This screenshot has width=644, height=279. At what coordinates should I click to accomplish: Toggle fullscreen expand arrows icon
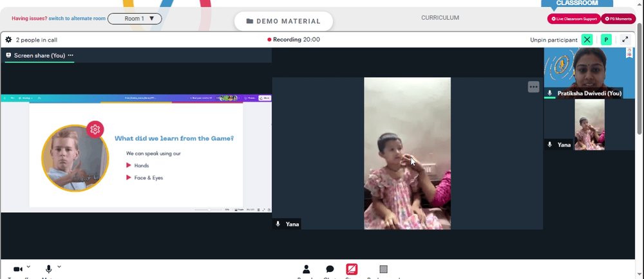pos(625,40)
